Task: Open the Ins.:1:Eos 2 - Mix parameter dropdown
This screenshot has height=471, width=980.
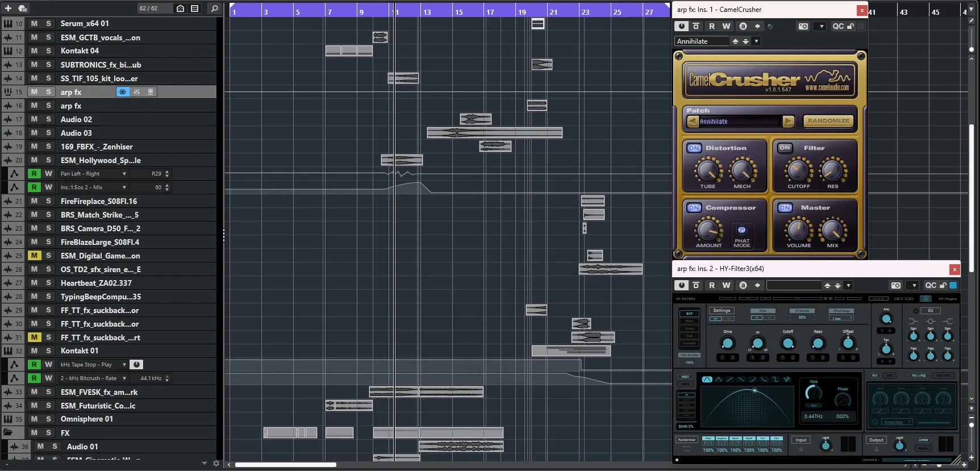Action: (x=124, y=187)
